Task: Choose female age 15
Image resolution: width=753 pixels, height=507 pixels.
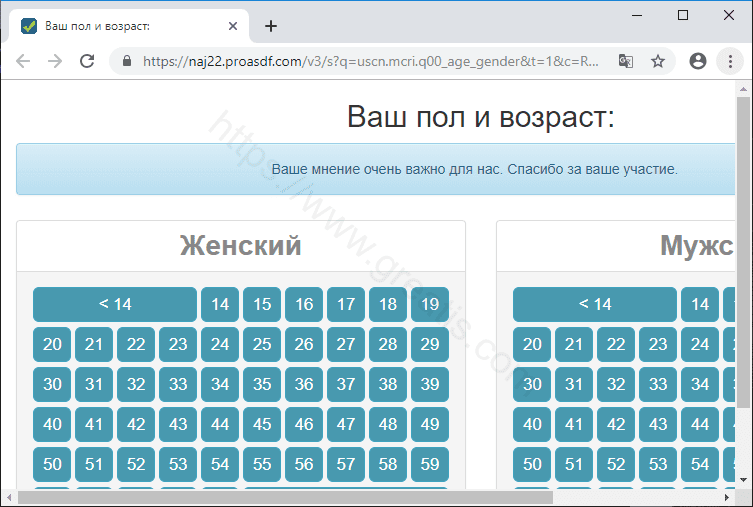Action: [x=262, y=304]
